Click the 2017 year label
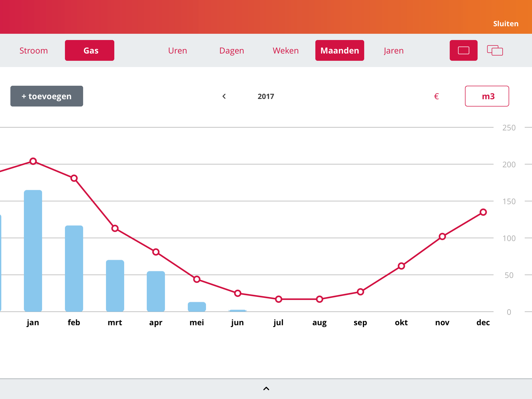The height and width of the screenshot is (399, 532). (266, 96)
